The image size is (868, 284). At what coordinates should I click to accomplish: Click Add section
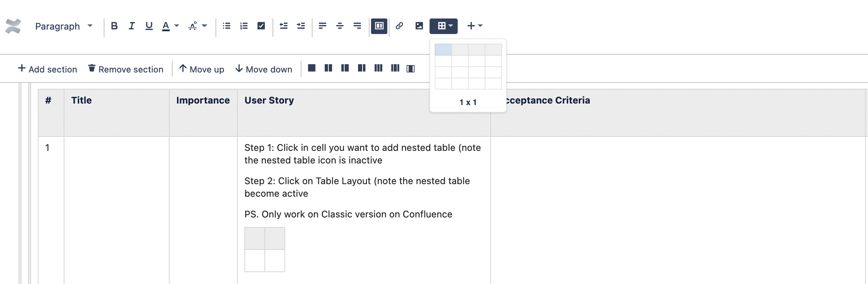click(x=47, y=69)
